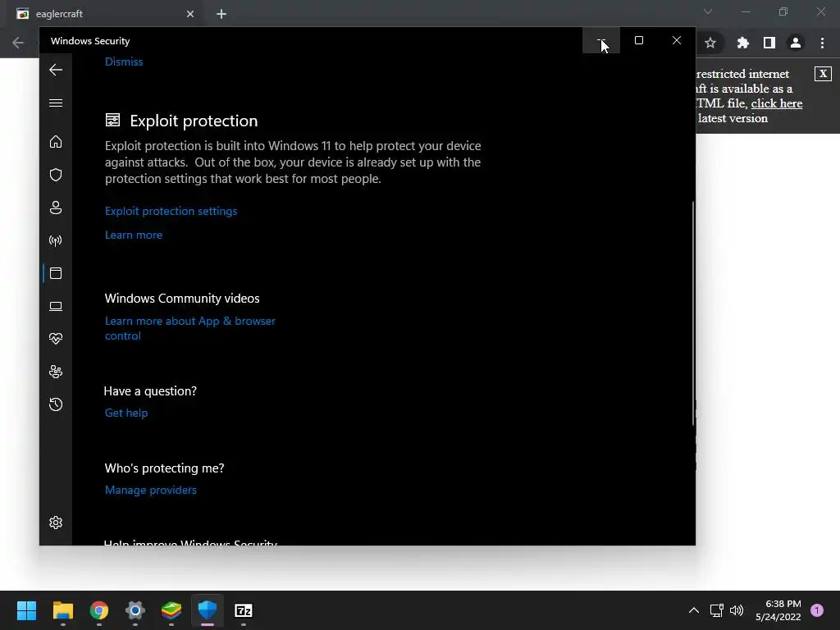Open Account protection person icon
This screenshot has width=840, height=630.
pos(56,208)
